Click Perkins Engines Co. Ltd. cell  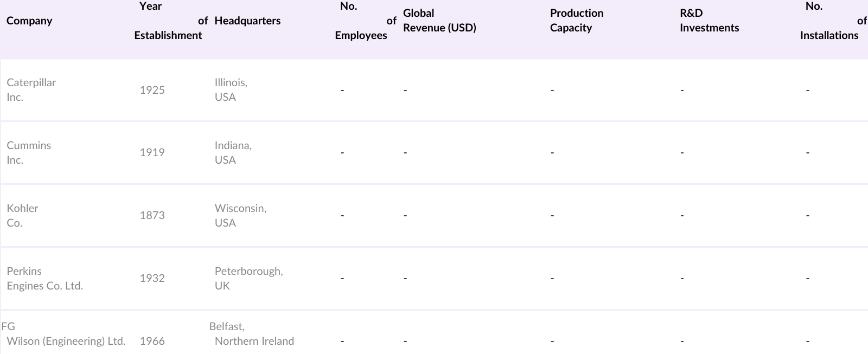pyautogui.click(x=44, y=279)
